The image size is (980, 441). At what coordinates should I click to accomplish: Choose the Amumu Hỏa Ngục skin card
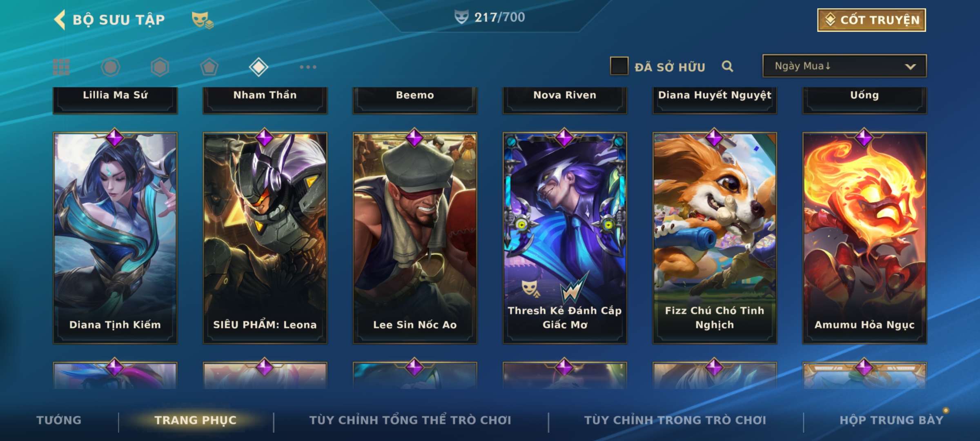point(864,238)
